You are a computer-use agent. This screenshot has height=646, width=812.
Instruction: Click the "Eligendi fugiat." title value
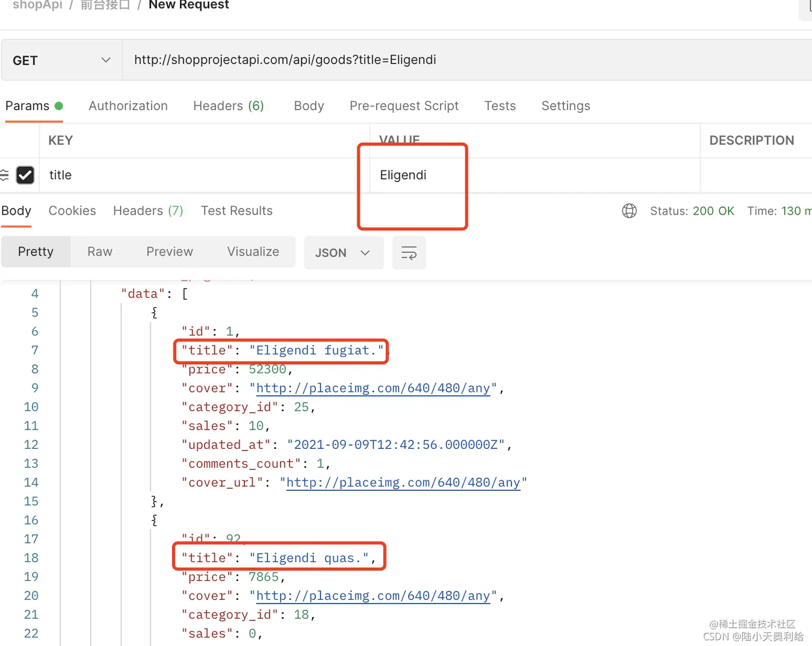[x=317, y=351]
